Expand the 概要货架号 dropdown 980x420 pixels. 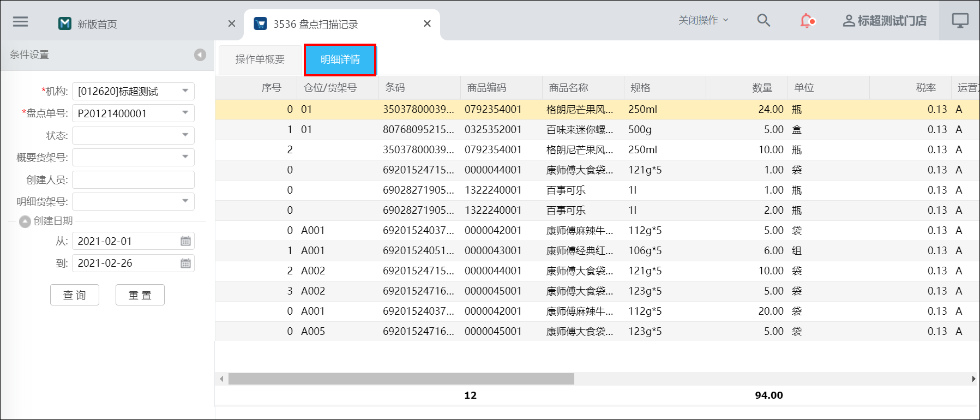[185, 157]
